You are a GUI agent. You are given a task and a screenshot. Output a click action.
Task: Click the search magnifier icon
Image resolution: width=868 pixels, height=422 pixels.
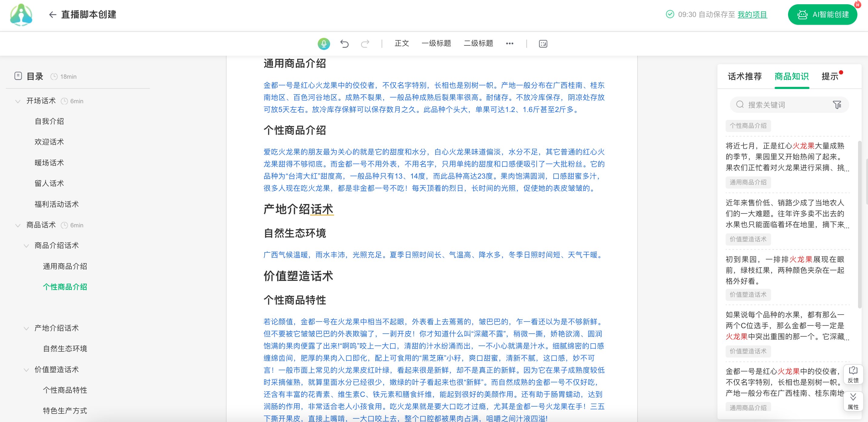click(740, 104)
